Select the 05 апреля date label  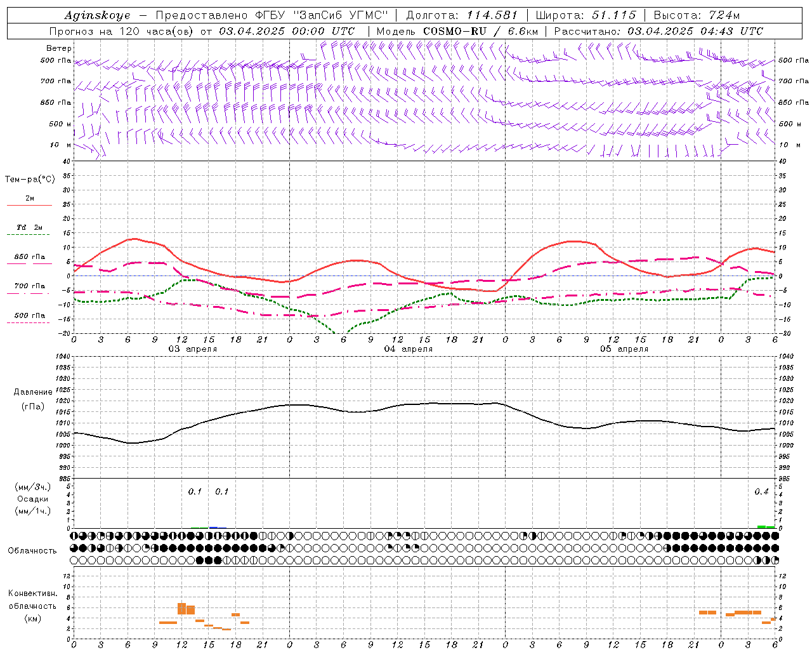coord(624,349)
